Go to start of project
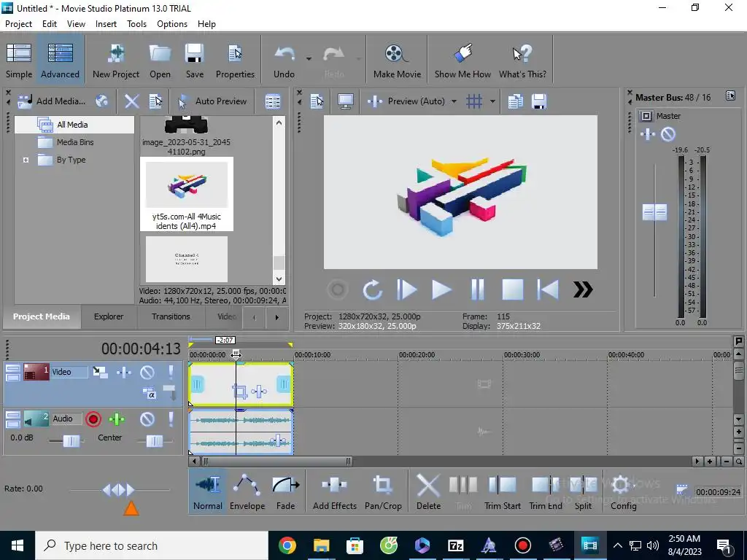This screenshot has width=747, height=560. point(548,289)
